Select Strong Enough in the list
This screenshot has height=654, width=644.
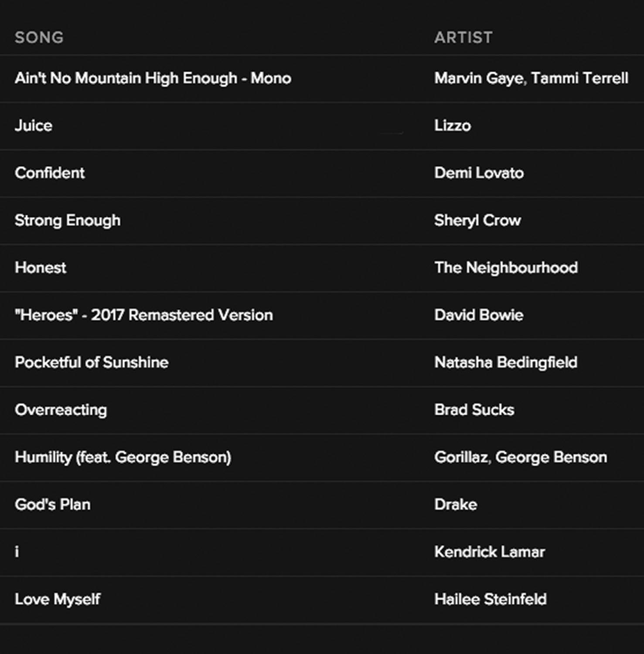coord(68,220)
